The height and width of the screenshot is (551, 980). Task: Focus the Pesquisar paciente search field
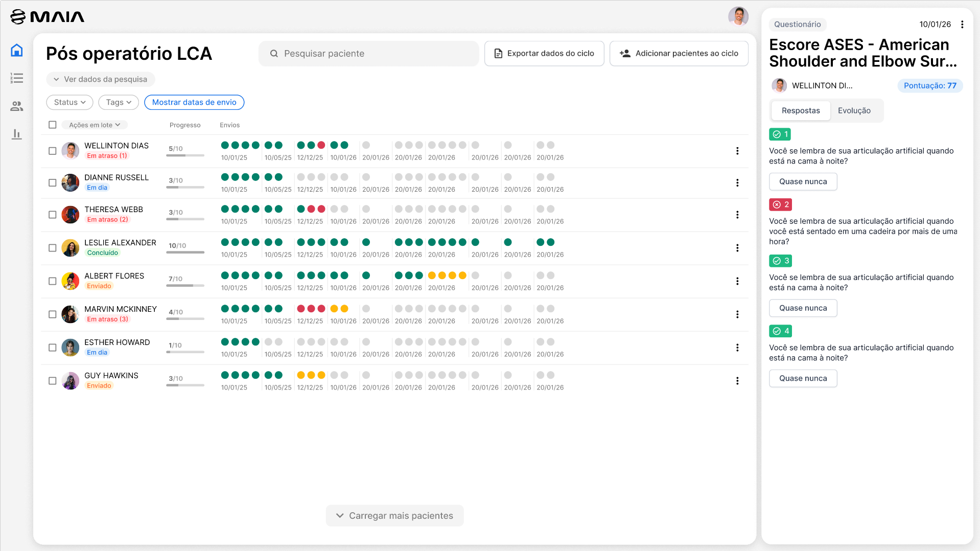point(369,54)
